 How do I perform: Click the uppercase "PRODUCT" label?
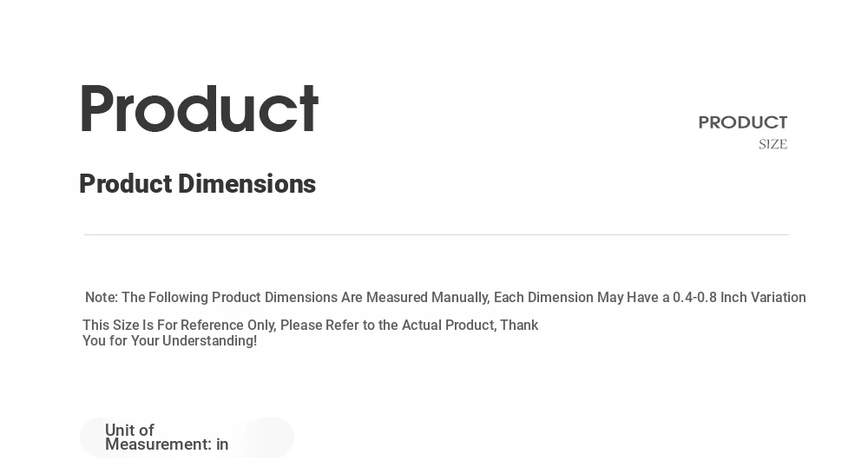point(743,122)
